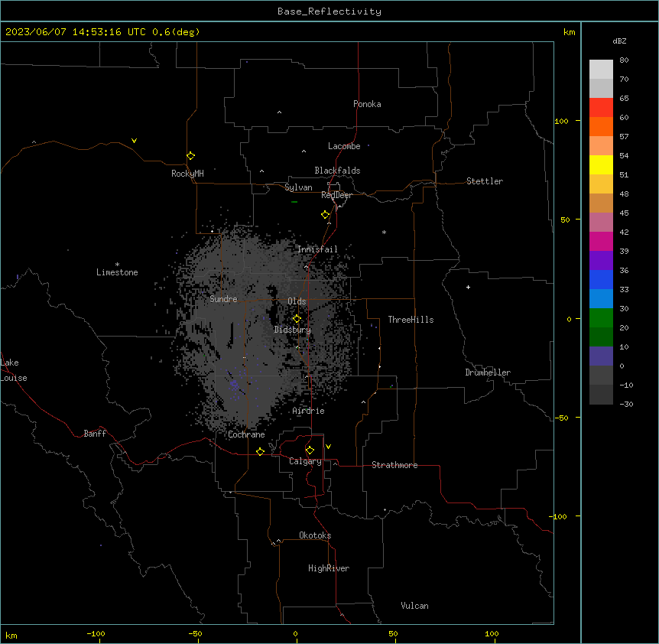This screenshot has height=644, width=659.
Task: Click the Stettler city label
Action: point(485,181)
